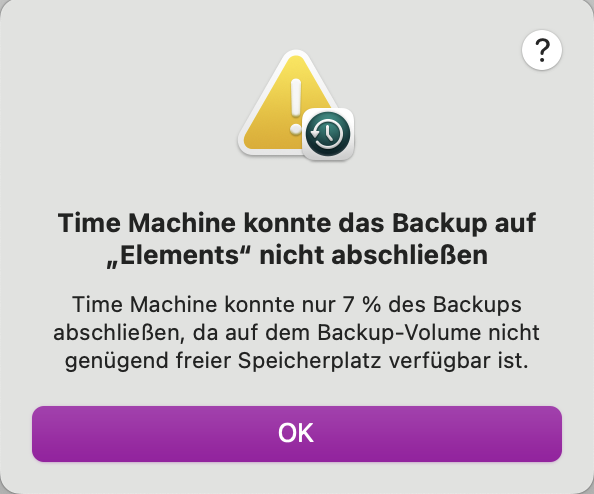Screen dimensions: 594x494
Task: Click "Time Machine" at the start of the body text
Action: [145, 304]
